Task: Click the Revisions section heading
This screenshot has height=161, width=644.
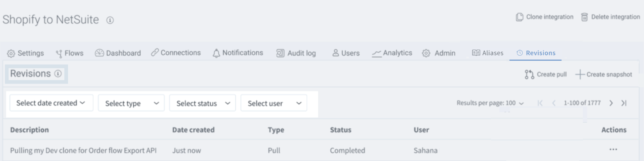Action: (x=31, y=74)
